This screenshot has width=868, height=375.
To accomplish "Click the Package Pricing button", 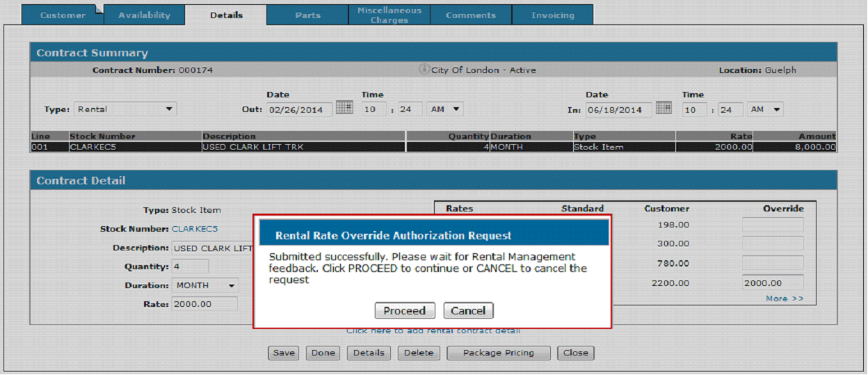I will (498, 353).
